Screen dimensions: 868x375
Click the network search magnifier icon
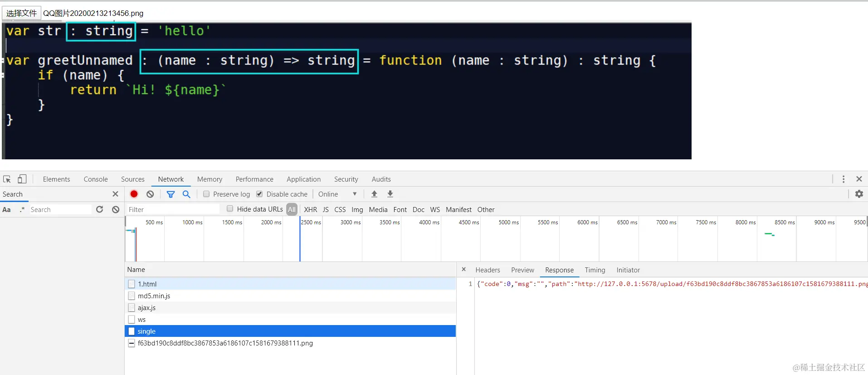pyautogui.click(x=186, y=194)
